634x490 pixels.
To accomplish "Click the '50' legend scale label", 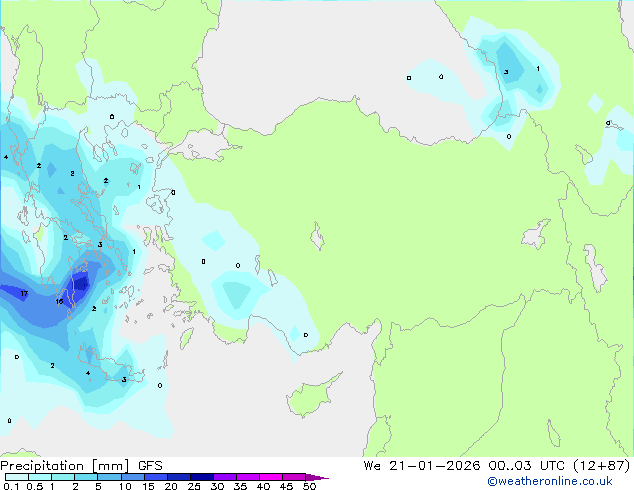I will coord(309,486).
